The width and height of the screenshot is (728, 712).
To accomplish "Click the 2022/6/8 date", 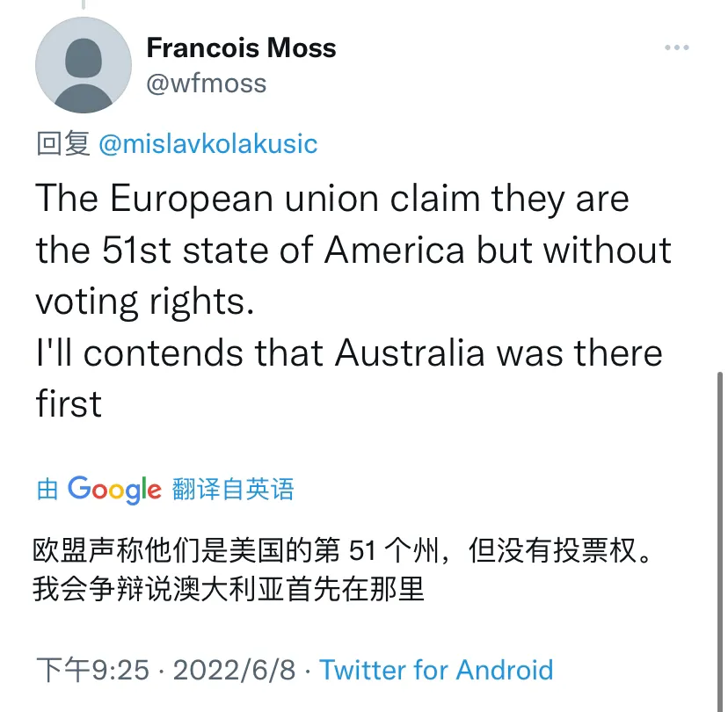I will point(235,670).
